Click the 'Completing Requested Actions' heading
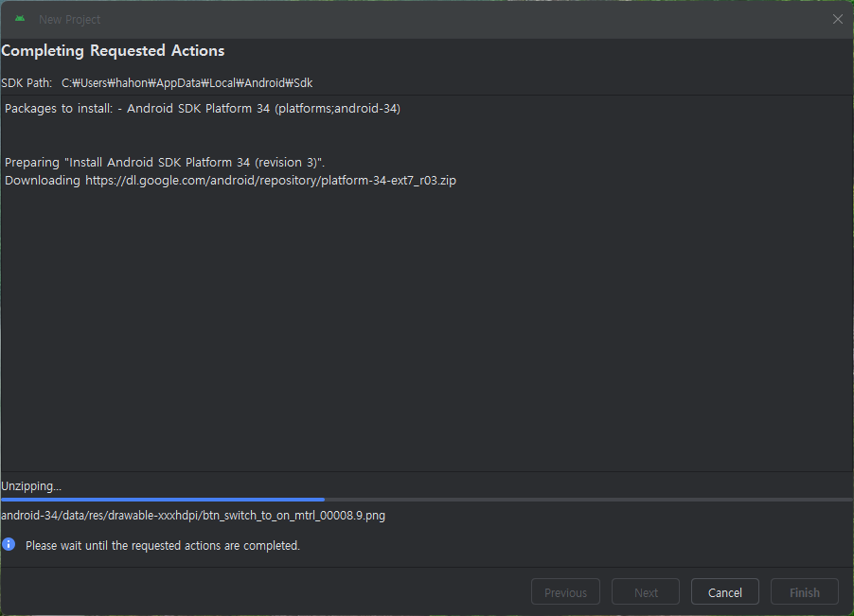The image size is (854, 616). coord(113,50)
